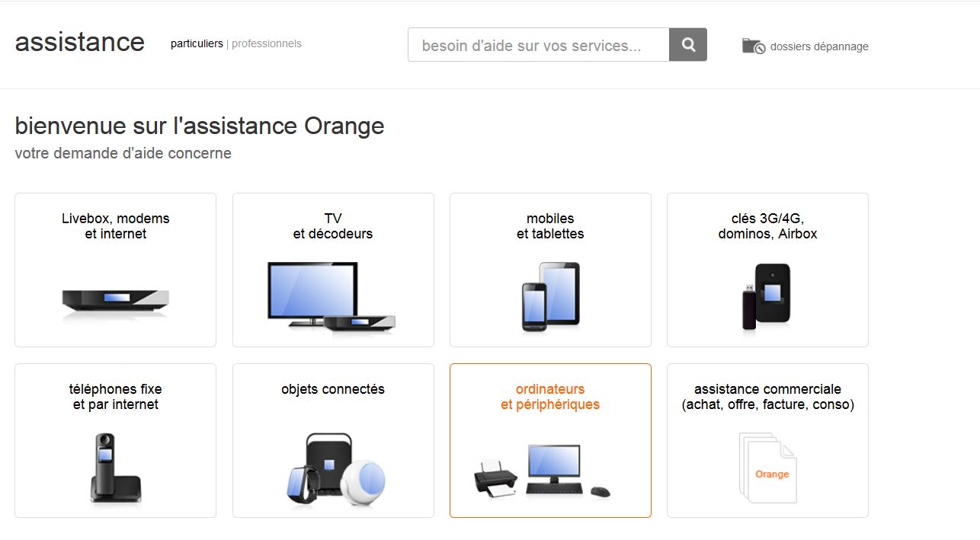Click the printer and computer image
This screenshot has height=540, width=980.
pos(542,471)
